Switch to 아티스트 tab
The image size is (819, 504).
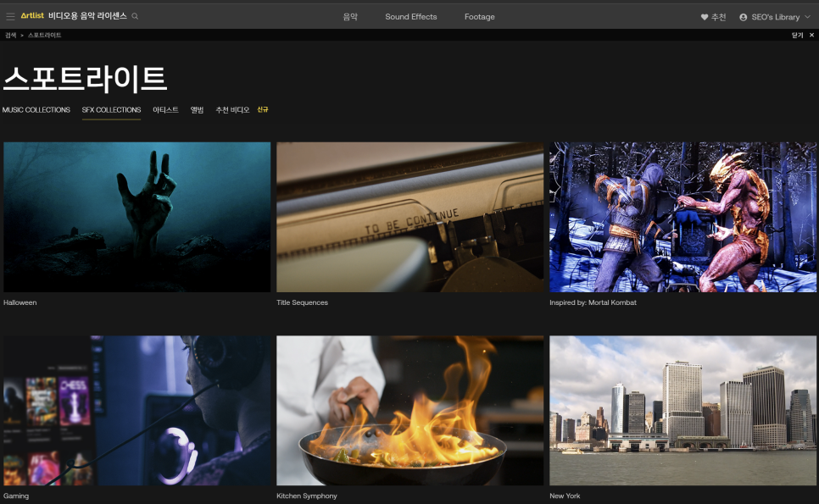(165, 109)
